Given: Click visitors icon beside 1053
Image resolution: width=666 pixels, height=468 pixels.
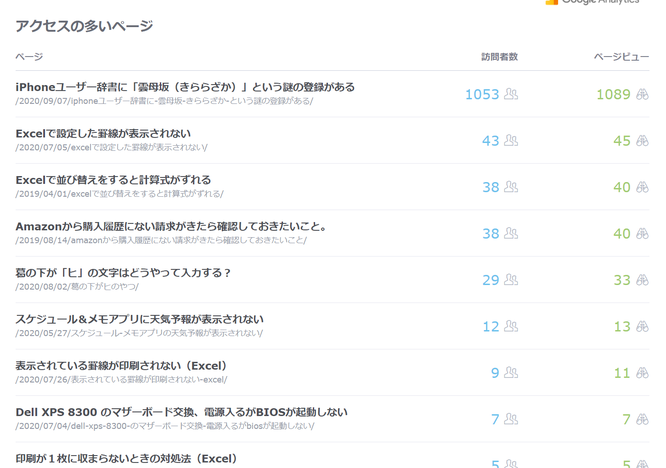Looking at the screenshot, I should point(511,94).
